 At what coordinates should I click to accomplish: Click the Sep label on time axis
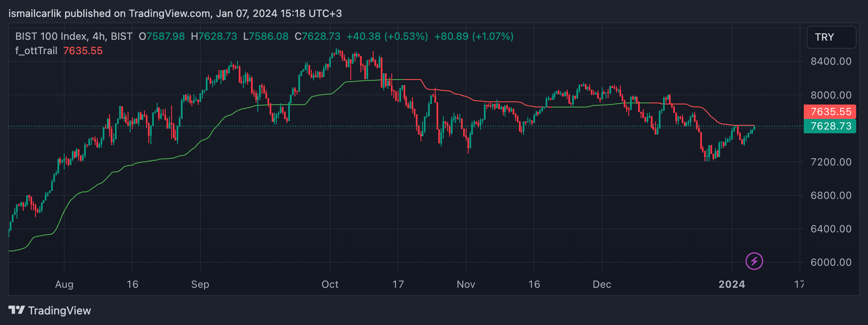[x=200, y=284]
